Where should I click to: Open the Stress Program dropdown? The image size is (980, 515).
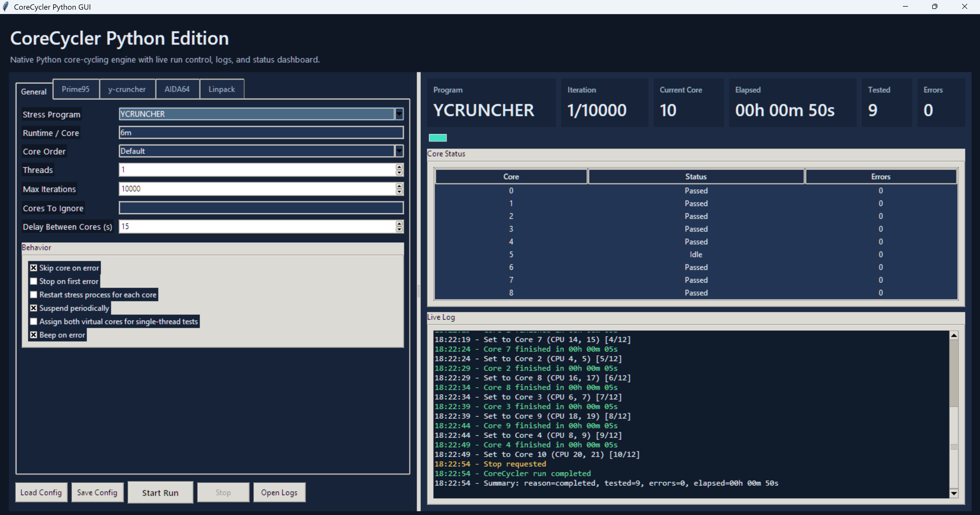click(399, 114)
